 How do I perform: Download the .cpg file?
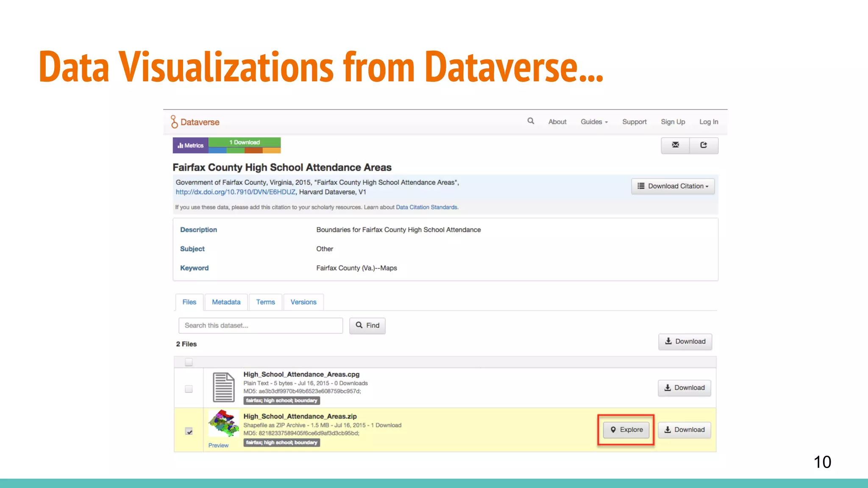[684, 388]
